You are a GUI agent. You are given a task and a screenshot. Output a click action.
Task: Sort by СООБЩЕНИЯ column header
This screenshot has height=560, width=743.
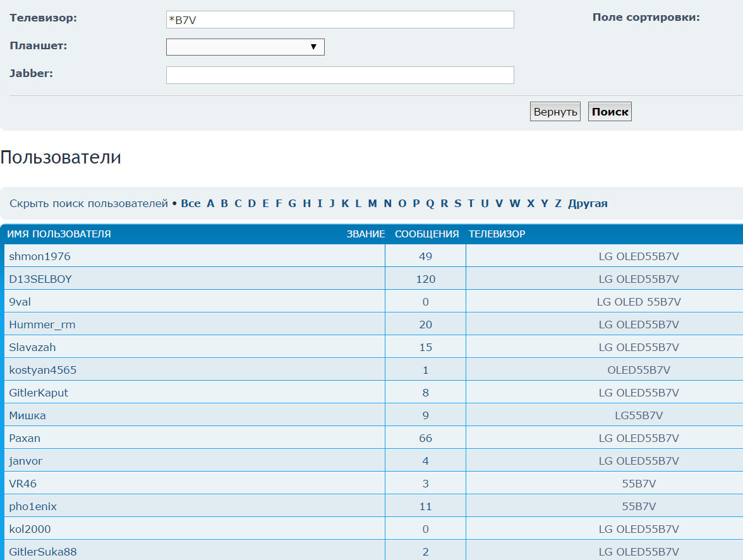tap(426, 234)
